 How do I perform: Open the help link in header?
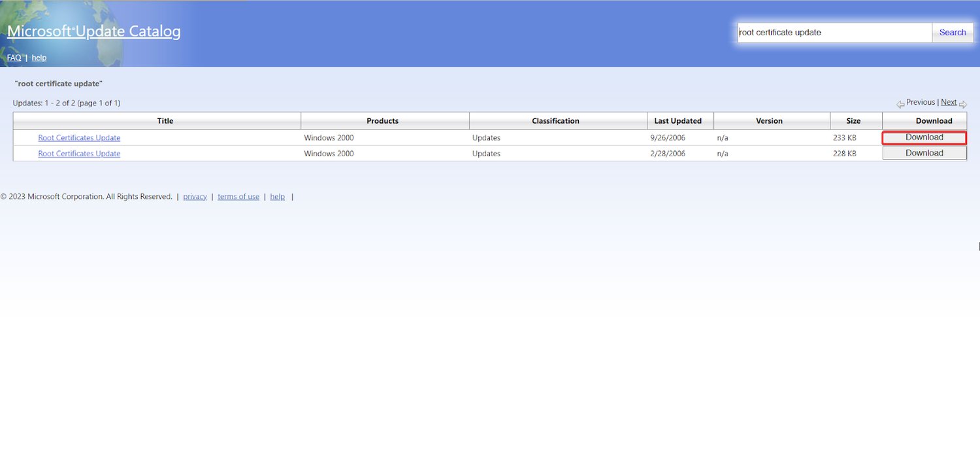coord(39,58)
